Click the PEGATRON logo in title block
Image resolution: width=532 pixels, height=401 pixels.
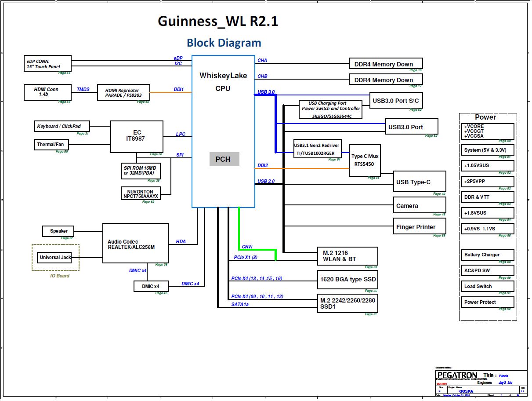(x=457, y=375)
